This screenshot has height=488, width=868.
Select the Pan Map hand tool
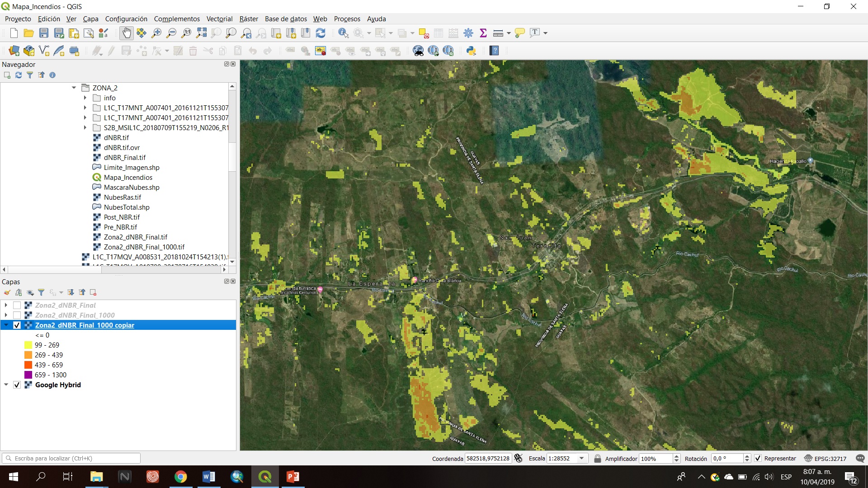[127, 33]
